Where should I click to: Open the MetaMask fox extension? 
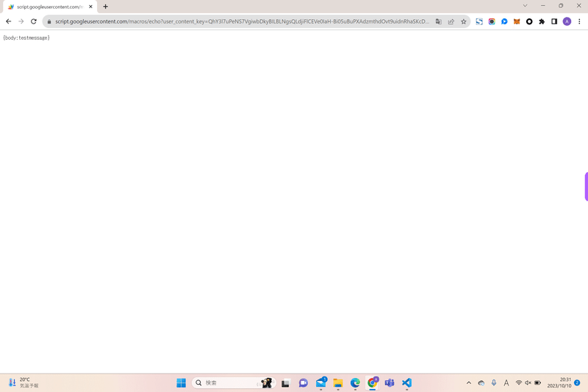(x=517, y=21)
